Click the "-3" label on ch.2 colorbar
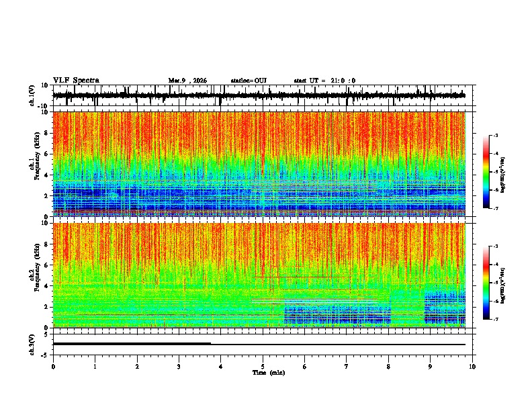The image size is (532, 411). coord(496,246)
